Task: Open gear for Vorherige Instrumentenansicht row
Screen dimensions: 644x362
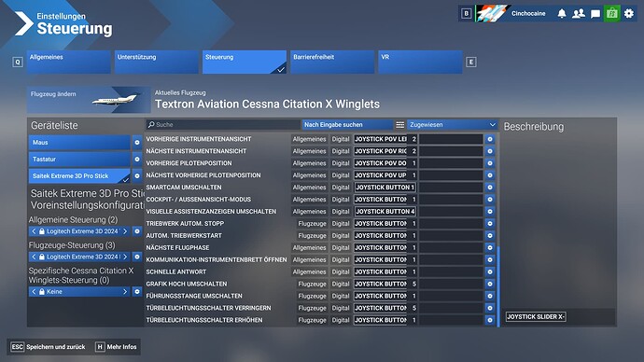Action: click(x=490, y=139)
